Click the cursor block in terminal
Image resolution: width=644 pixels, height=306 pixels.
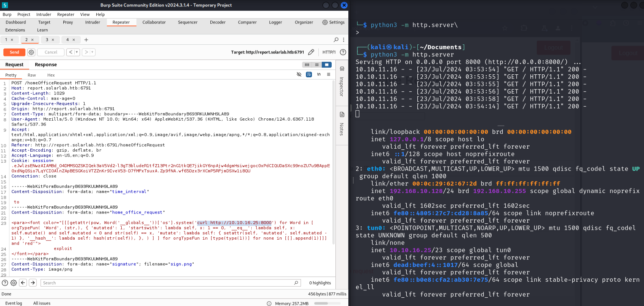(357, 114)
